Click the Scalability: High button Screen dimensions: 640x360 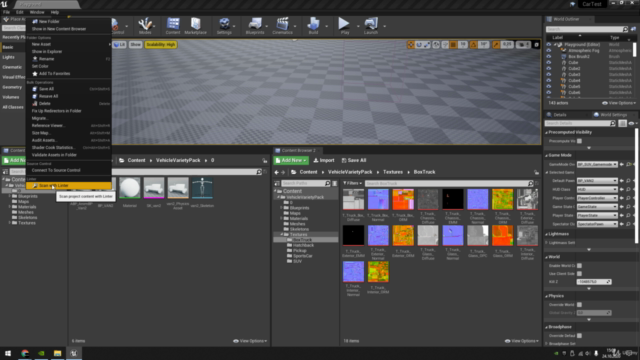161,44
